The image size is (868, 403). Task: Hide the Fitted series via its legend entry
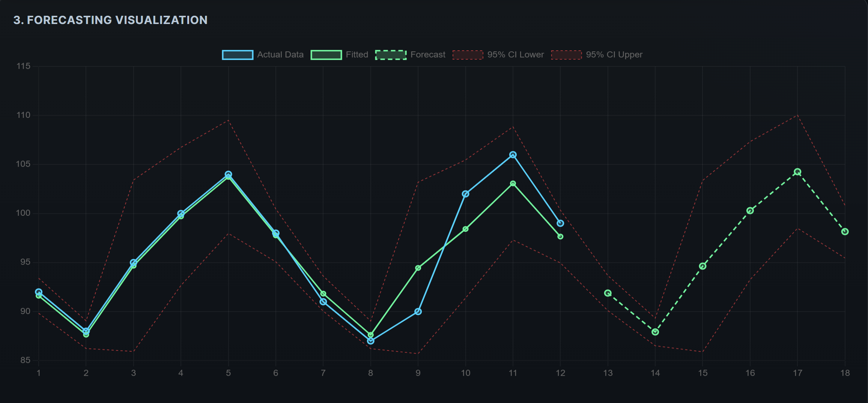357,54
